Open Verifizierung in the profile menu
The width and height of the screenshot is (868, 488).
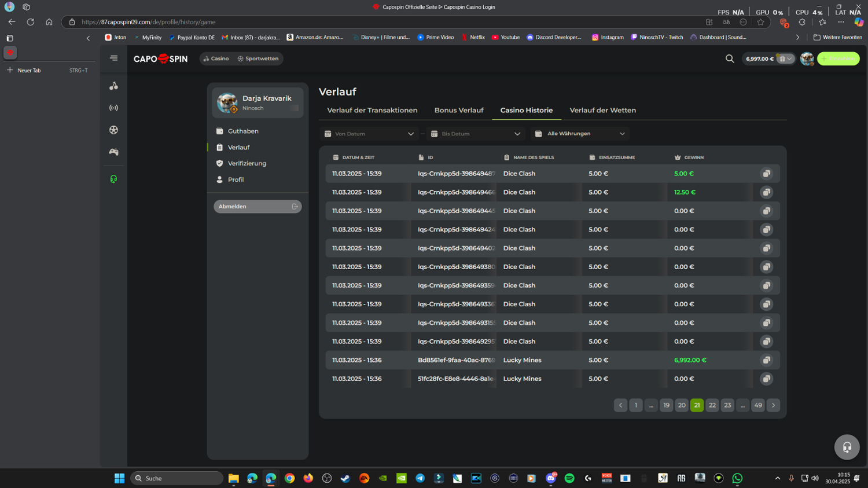click(247, 163)
